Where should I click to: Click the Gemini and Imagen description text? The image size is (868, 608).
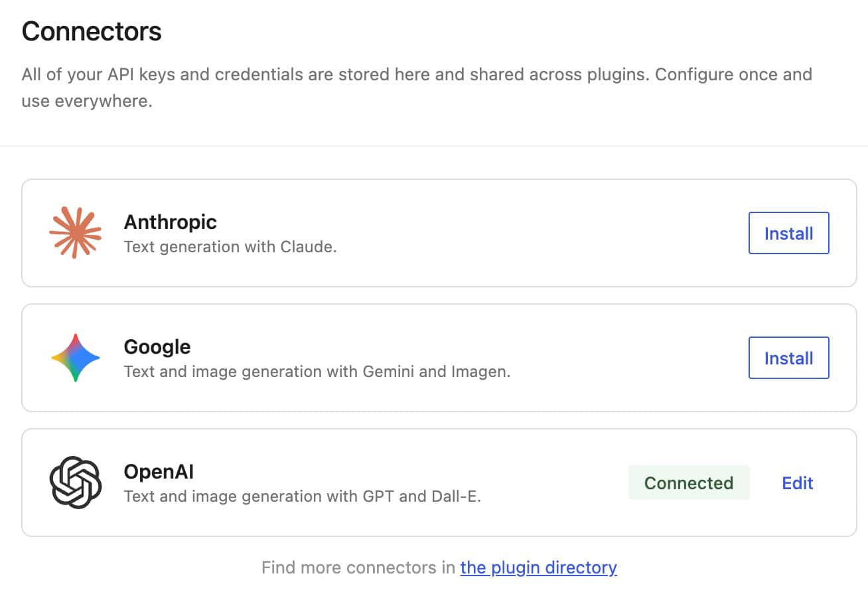tap(317, 372)
